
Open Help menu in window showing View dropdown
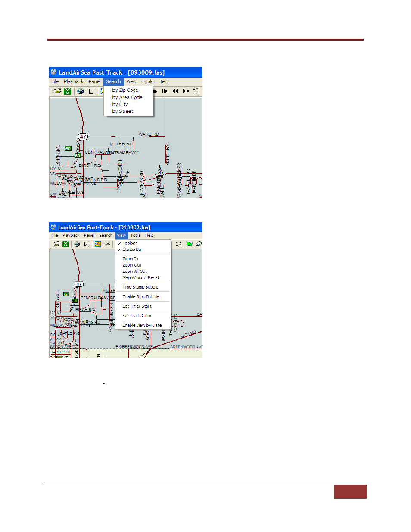[x=149, y=236]
